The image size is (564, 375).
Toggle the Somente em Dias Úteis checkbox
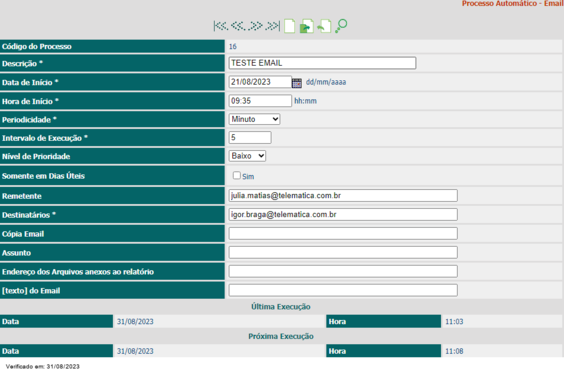point(236,175)
